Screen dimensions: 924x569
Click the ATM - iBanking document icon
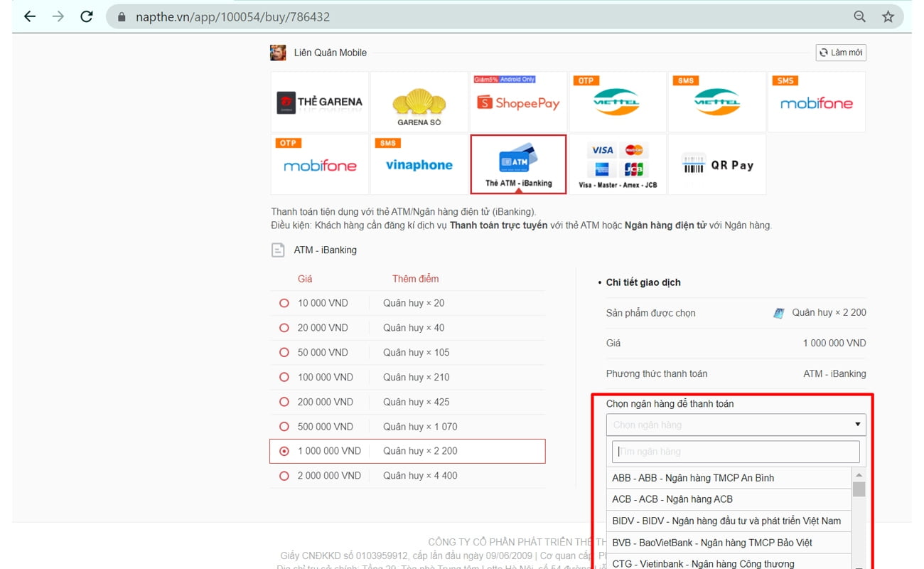pyautogui.click(x=278, y=250)
